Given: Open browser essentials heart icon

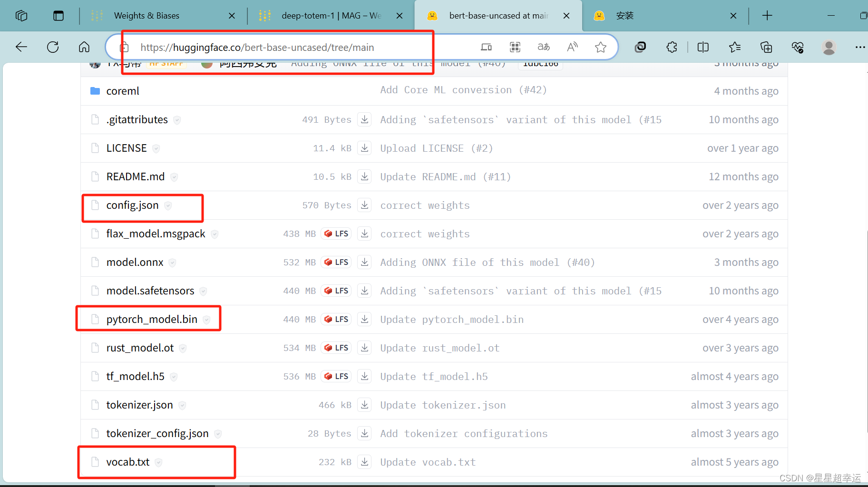Looking at the screenshot, I should pos(798,47).
